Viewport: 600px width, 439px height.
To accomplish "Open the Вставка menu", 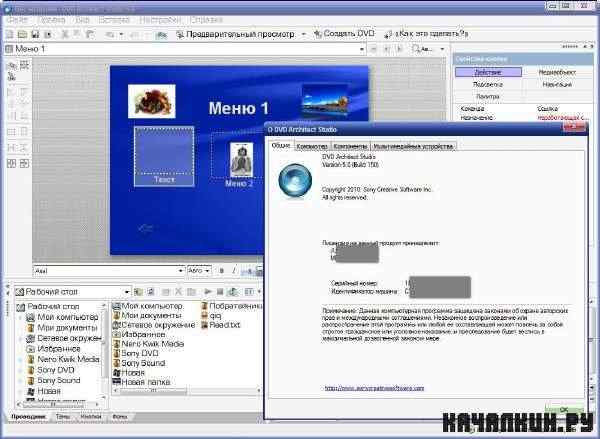I will coord(114,20).
